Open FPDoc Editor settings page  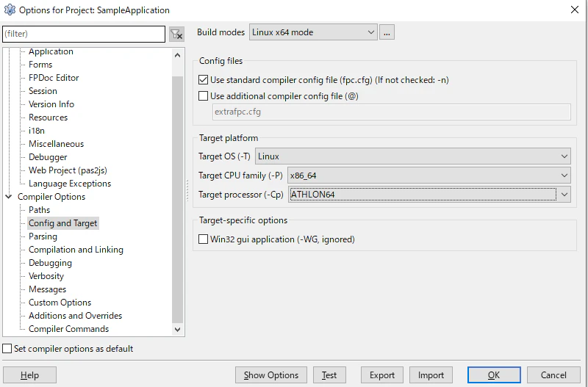(54, 78)
